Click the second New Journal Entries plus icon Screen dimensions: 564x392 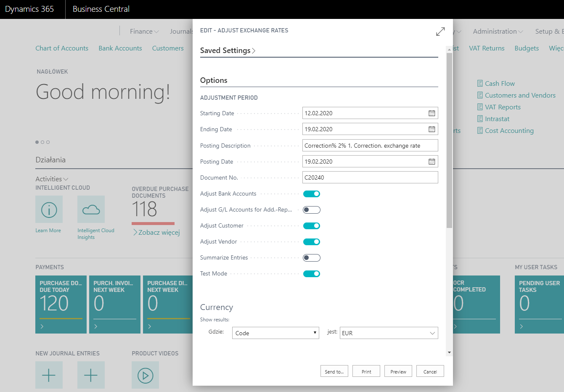pos(91,375)
